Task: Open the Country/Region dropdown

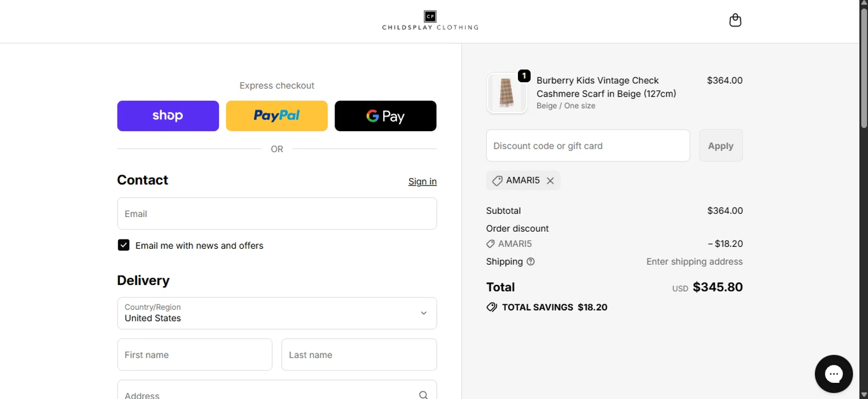Action: 277,313
